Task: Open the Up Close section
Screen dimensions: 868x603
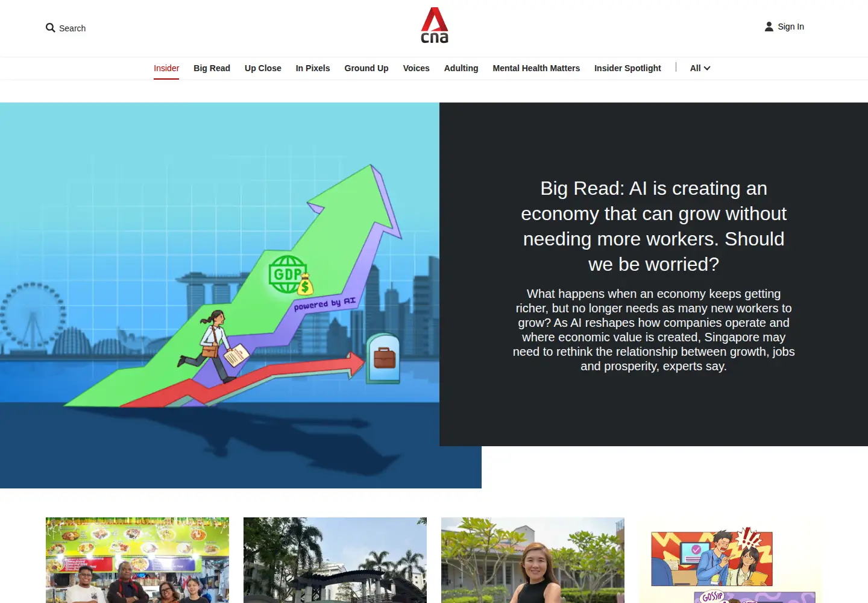Action: [263, 68]
